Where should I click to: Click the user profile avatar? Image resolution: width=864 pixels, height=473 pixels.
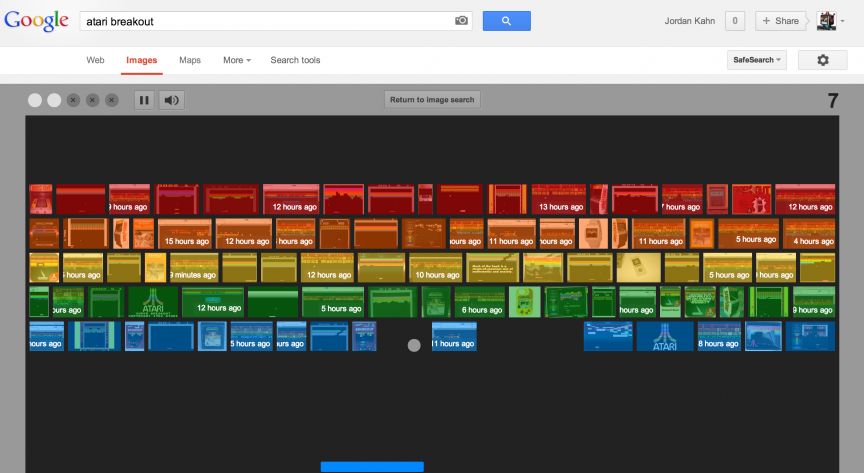pos(826,21)
